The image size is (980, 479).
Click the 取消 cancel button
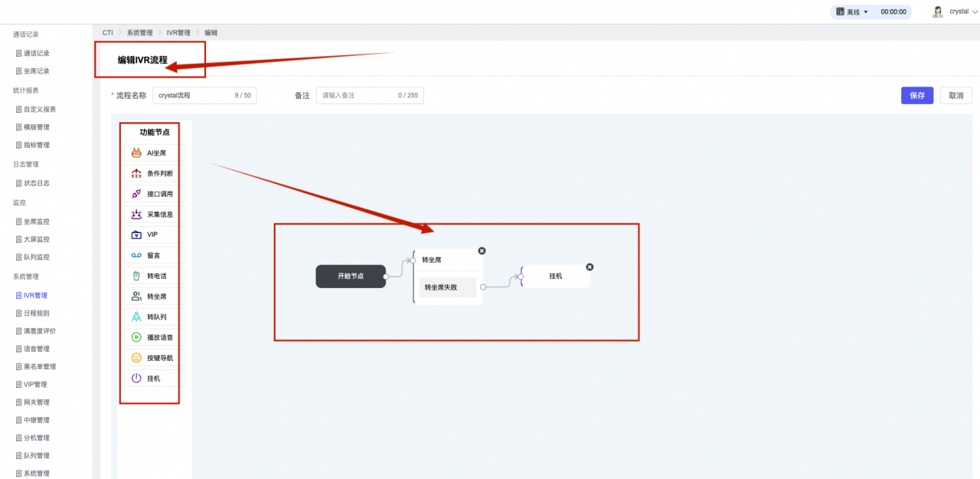coord(956,95)
